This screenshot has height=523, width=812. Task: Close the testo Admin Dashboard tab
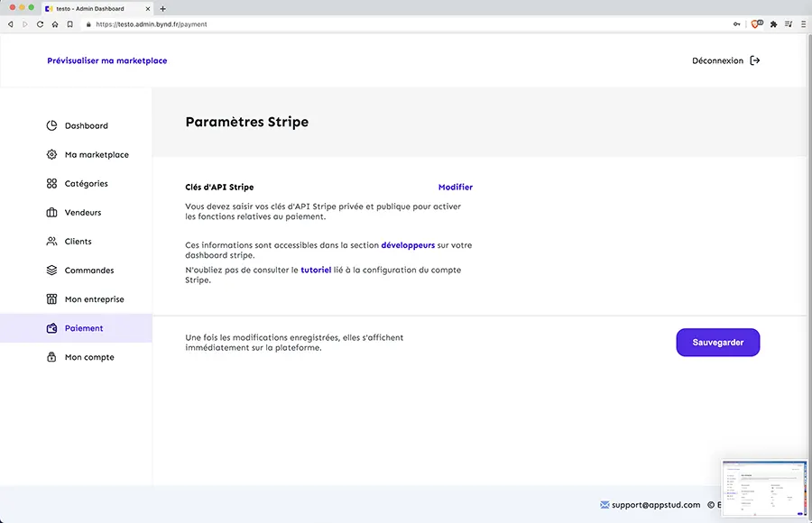coord(148,9)
